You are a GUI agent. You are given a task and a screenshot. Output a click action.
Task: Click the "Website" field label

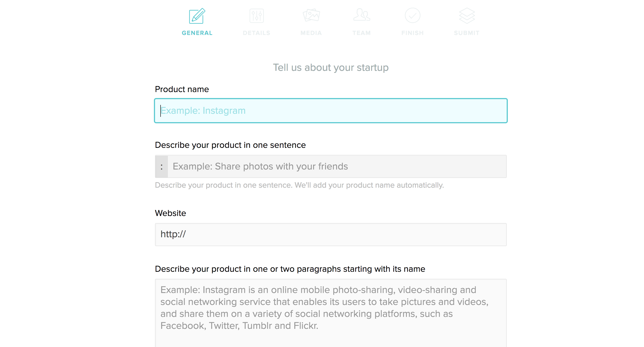click(170, 213)
